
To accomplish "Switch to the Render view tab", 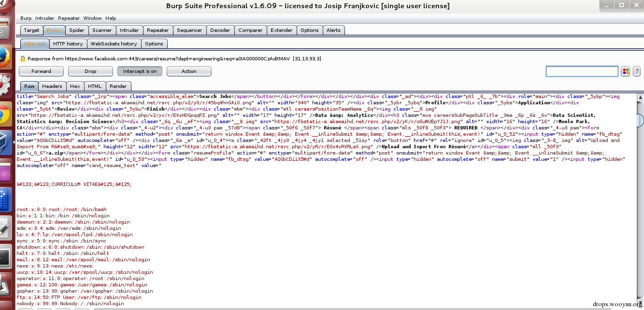I will click(x=118, y=86).
